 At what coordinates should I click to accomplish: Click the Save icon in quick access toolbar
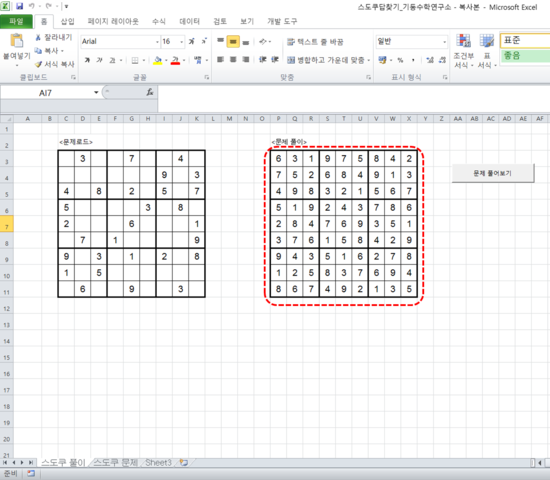pos(20,6)
